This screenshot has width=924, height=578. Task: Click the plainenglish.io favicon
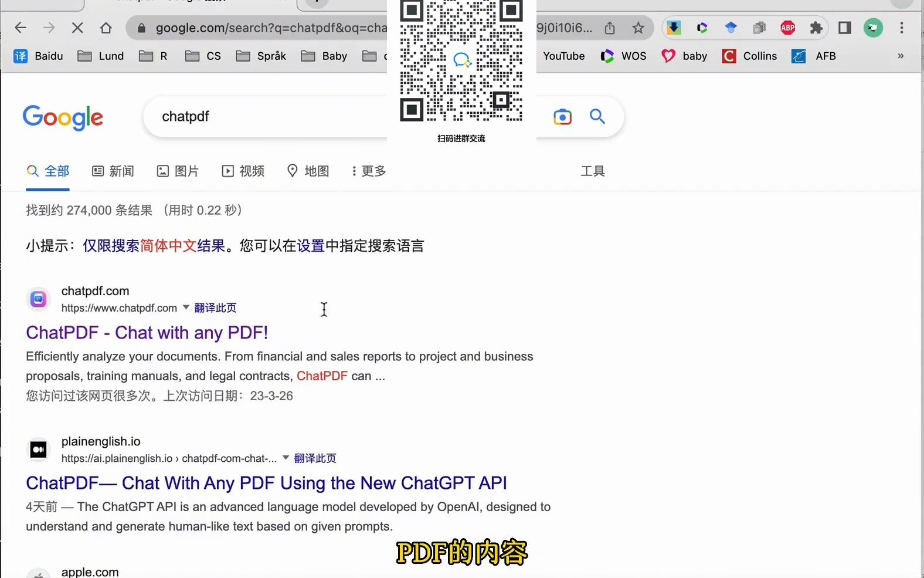[38, 449]
